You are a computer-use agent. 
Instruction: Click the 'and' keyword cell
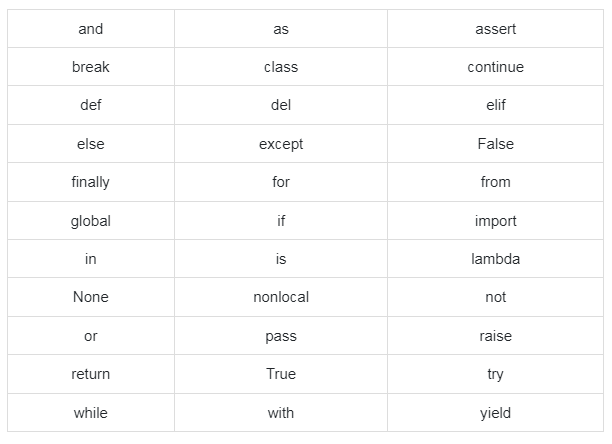point(90,29)
